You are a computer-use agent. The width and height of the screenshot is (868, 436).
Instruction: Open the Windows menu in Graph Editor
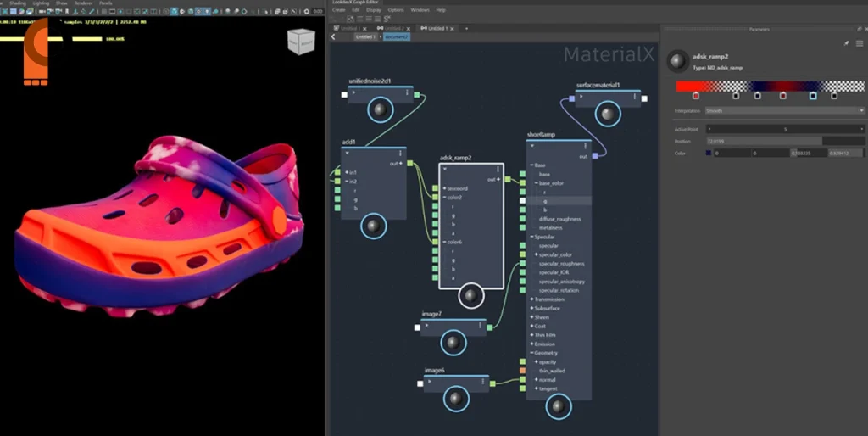[x=420, y=10]
